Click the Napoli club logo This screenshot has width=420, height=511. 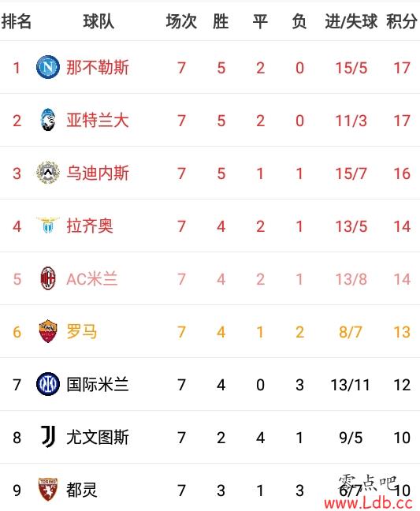(48, 67)
